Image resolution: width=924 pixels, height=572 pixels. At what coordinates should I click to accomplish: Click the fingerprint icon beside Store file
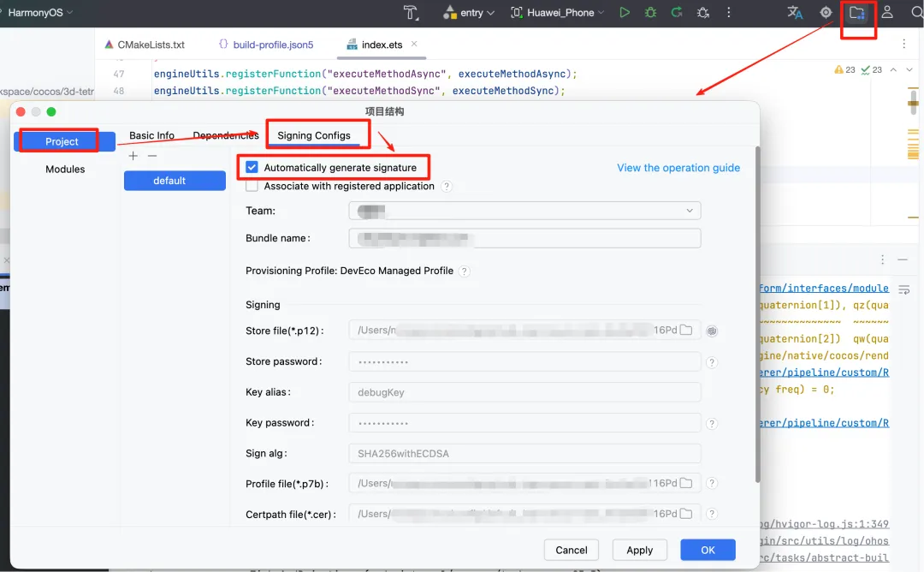click(712, 331)
